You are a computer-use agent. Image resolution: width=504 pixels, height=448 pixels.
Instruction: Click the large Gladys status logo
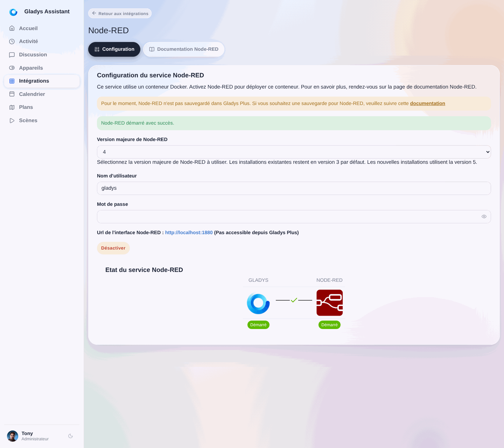click(258, 303)
